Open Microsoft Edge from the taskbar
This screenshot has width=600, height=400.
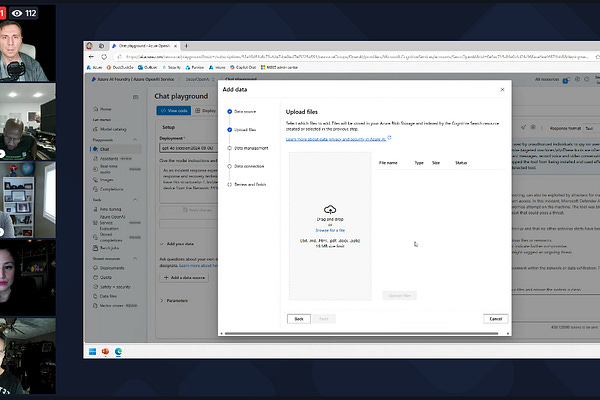tap(118, 351)
